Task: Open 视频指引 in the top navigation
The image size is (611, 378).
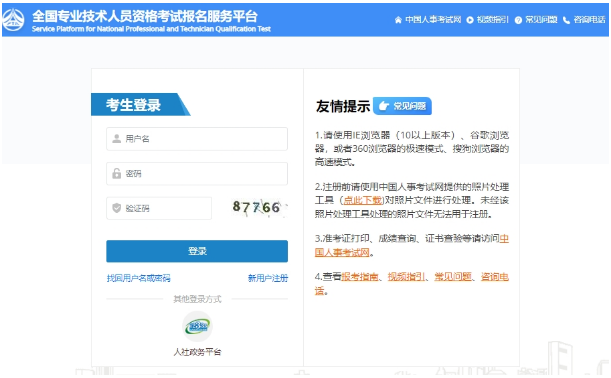Action: coord(493,20)
